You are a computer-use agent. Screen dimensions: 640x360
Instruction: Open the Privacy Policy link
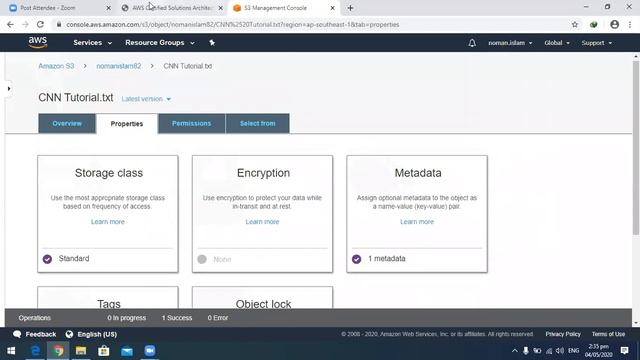563,334
